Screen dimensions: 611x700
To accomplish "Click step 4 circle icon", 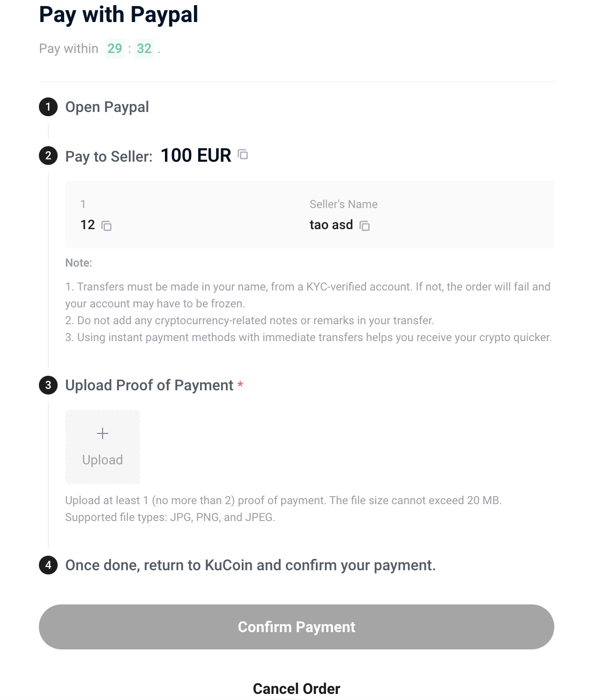I will (48, 565).
